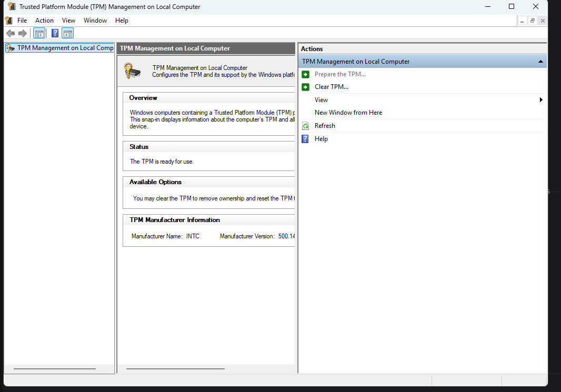Select TPM Management on Local Computer tree node
This screenshot has height=392, width=561.
click(60, 48)
